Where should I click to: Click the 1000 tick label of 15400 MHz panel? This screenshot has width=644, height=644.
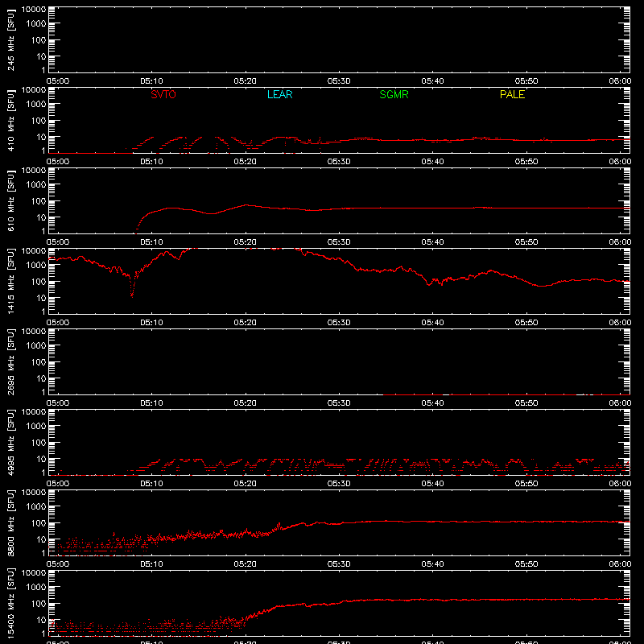pos(36,587)
